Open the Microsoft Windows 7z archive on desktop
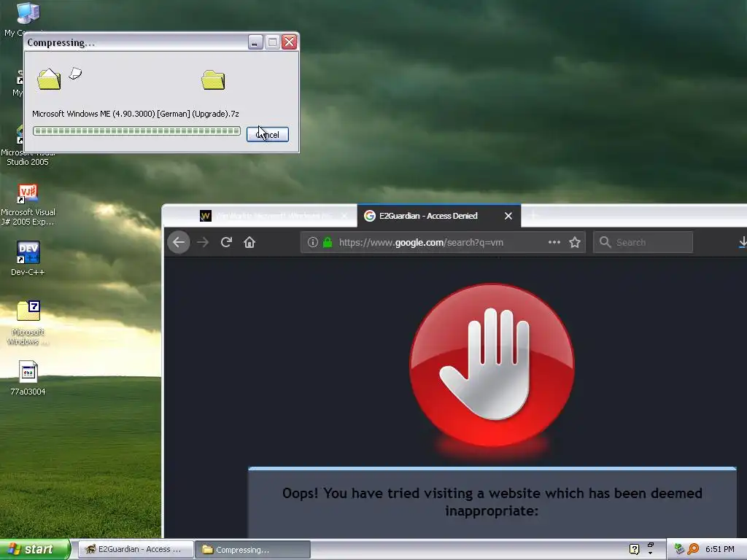This screenshot has height=560, width=747. coord(28,322)
